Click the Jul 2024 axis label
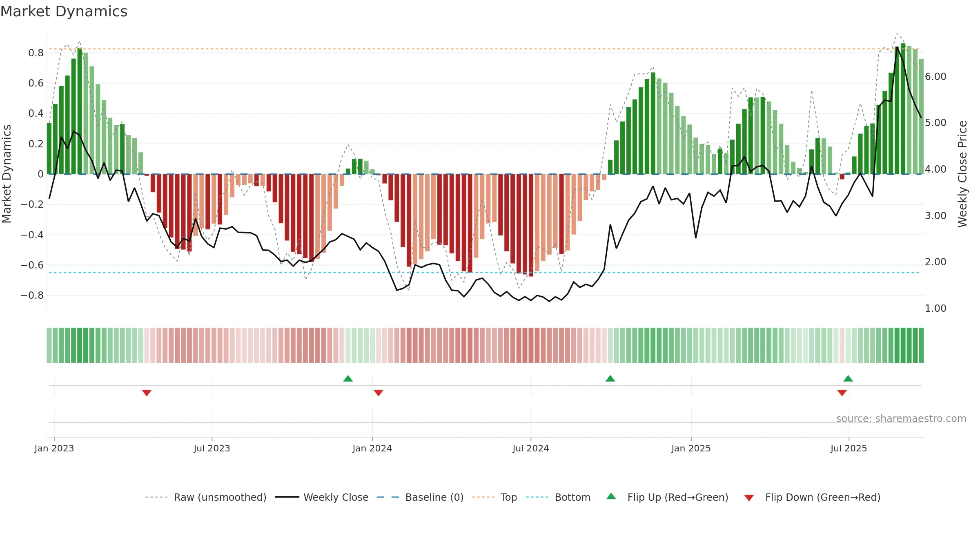Screen dimensions: 980x551 [531, 448]
